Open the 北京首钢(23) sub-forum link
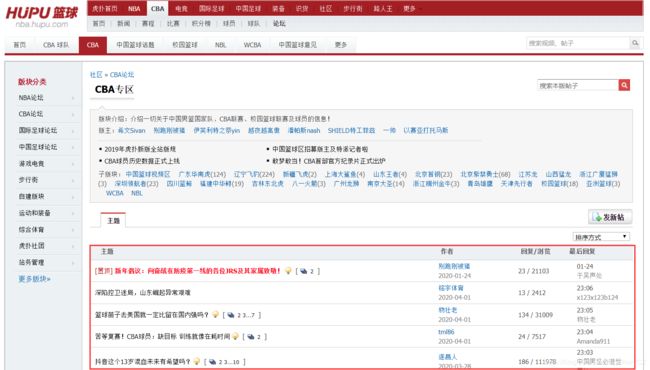The image size is (650, 370). click(x=434, y=174)
